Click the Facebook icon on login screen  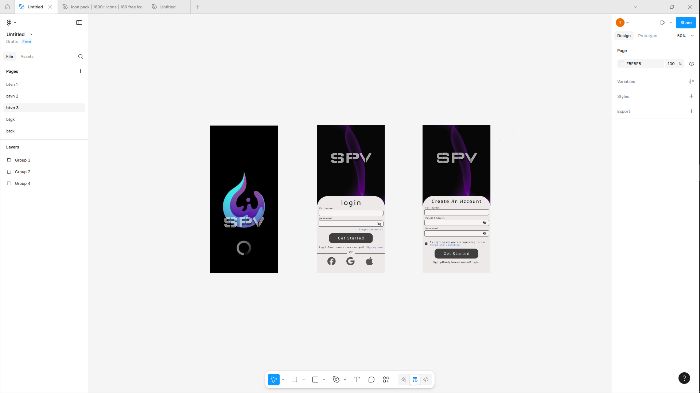(x=331, y=261)
